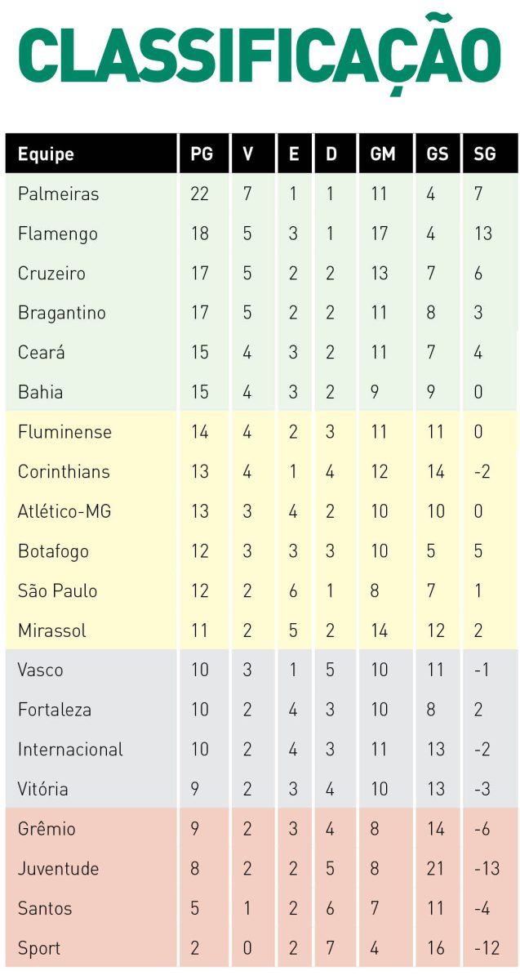Click the GM column header

[x=382, y=154]
